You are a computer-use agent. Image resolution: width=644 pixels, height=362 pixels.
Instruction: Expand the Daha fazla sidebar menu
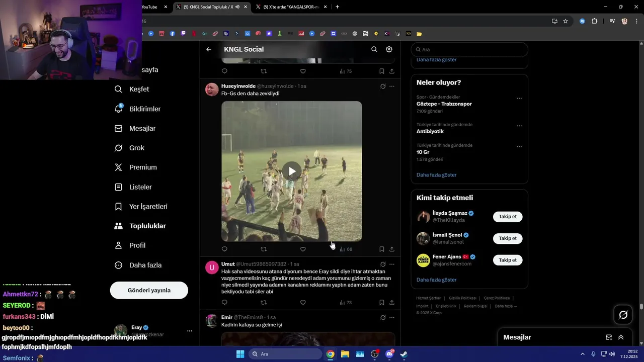point(138,265)
